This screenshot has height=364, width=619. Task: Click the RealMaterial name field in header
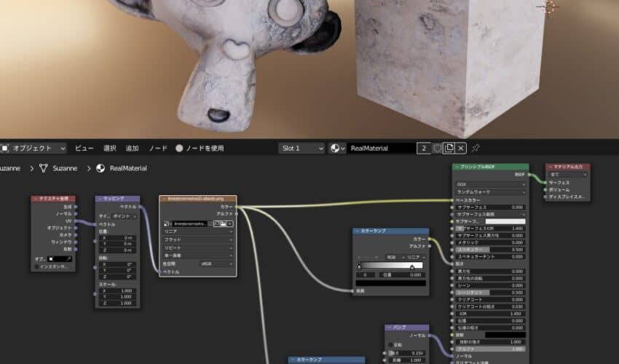pos(382,149)
